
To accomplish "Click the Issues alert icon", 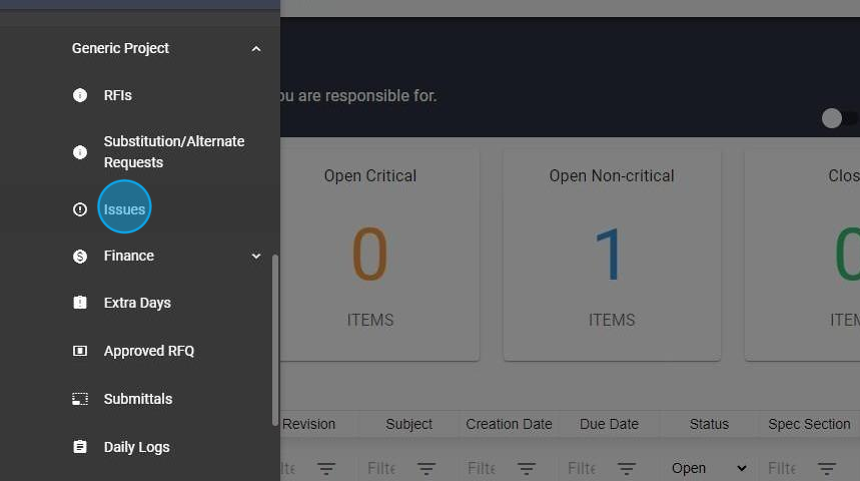I will pos(80,210).
